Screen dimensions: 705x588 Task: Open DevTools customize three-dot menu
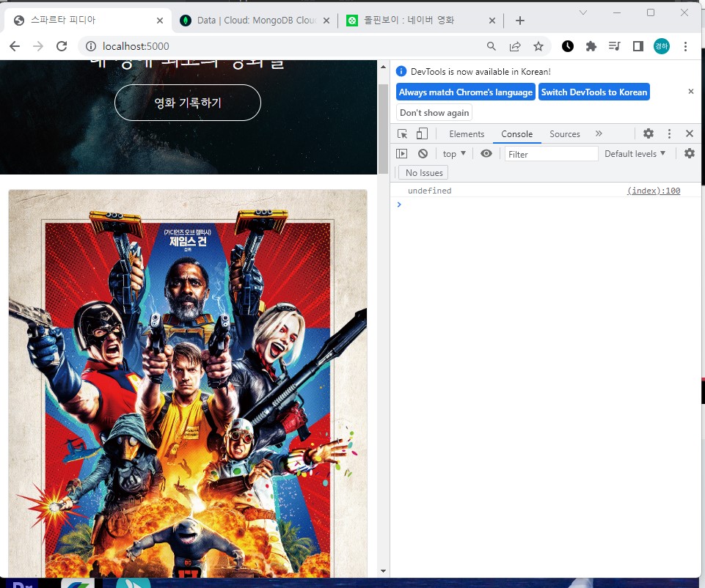(669, 133)
